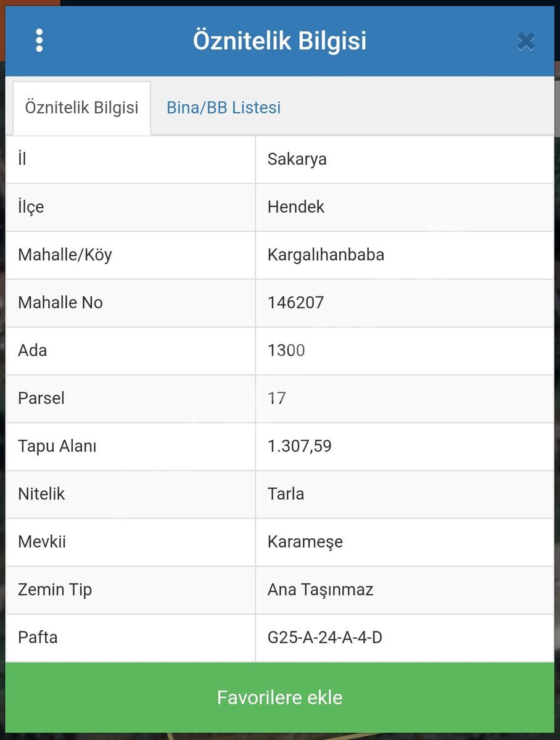Click the Mahalle/Köy row label

point(65,255)
